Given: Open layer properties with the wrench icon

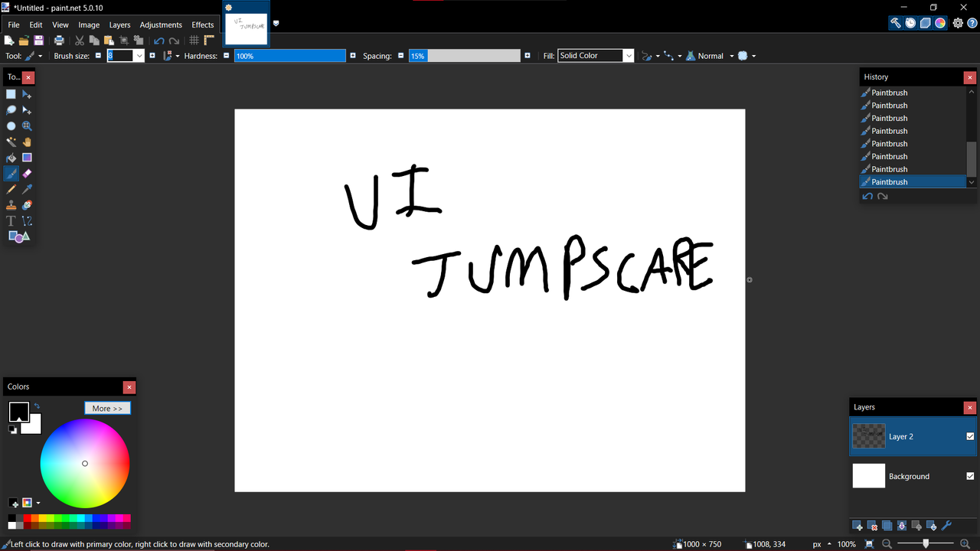Looking at the screenshot, I should coord(946,526).
